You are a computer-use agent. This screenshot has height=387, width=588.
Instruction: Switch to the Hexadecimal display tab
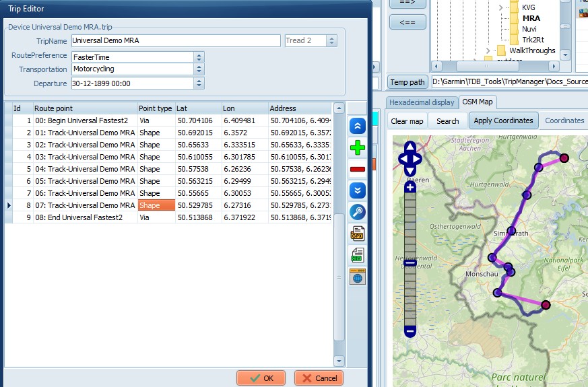[x=422, y=102]
